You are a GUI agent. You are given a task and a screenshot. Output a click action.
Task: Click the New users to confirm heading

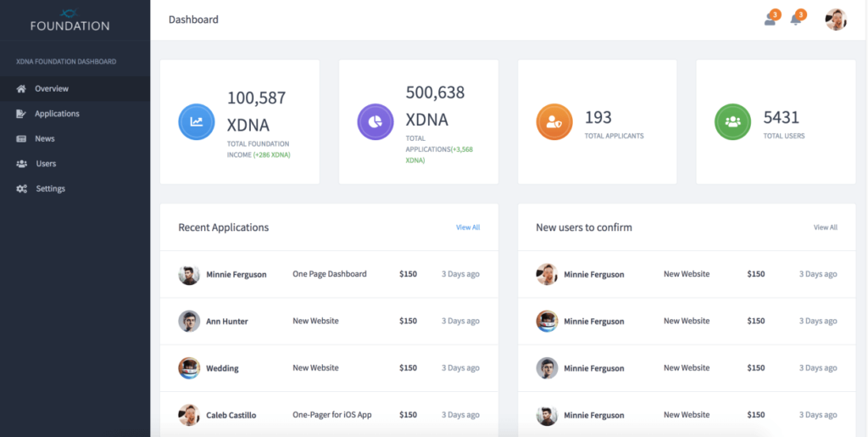pyautogui.click(x=584, y=227)
